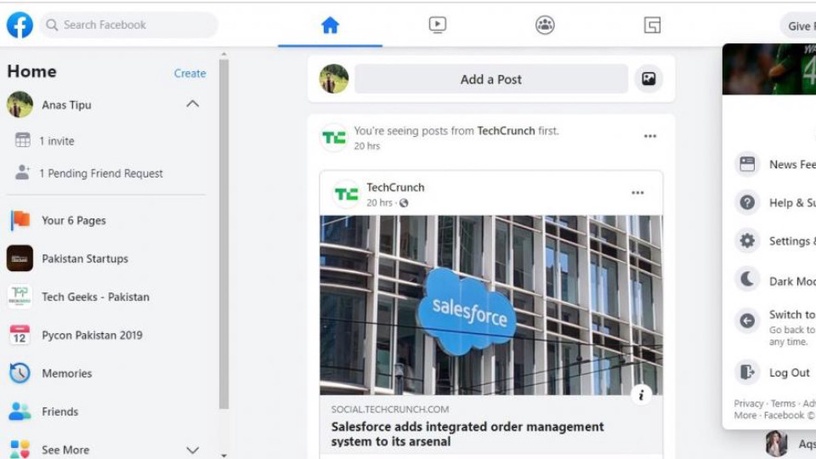Screen dimensions: 816x459
Task: Click the Privacy footer link
Action: (748, 403)
